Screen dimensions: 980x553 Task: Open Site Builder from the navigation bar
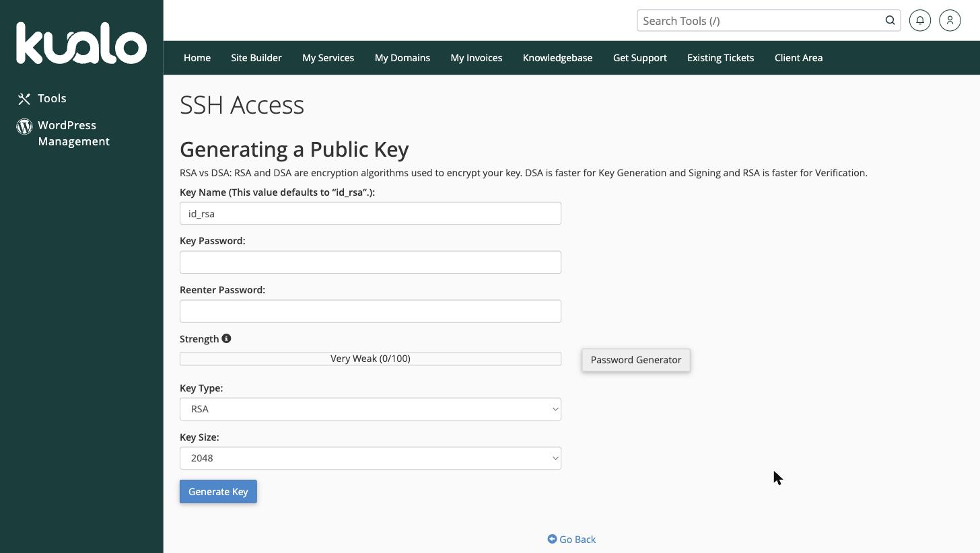(x=256, y=58)
